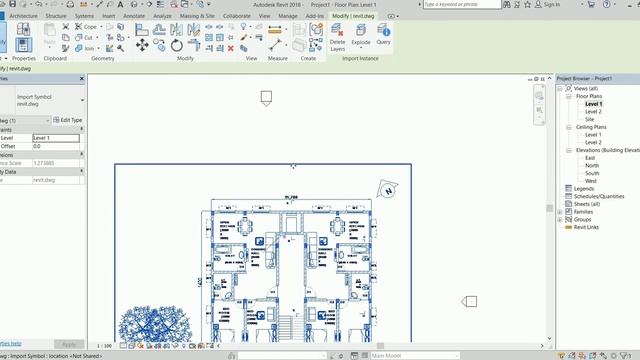
Task: Click the vertical scrollbar of drawing view
Action: [x=549, y=208]
